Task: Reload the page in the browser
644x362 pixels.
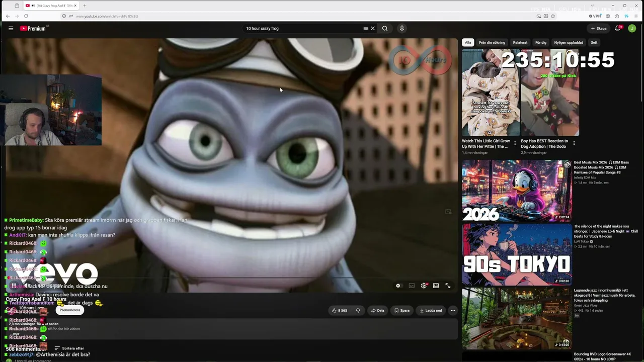Action: [x=26, y=16]
